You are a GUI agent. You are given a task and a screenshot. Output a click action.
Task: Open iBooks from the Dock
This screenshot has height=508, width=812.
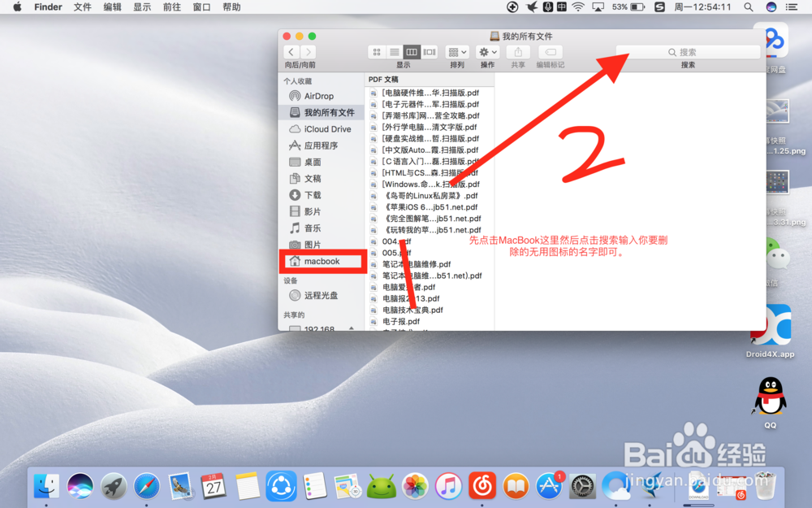[516, 486]
